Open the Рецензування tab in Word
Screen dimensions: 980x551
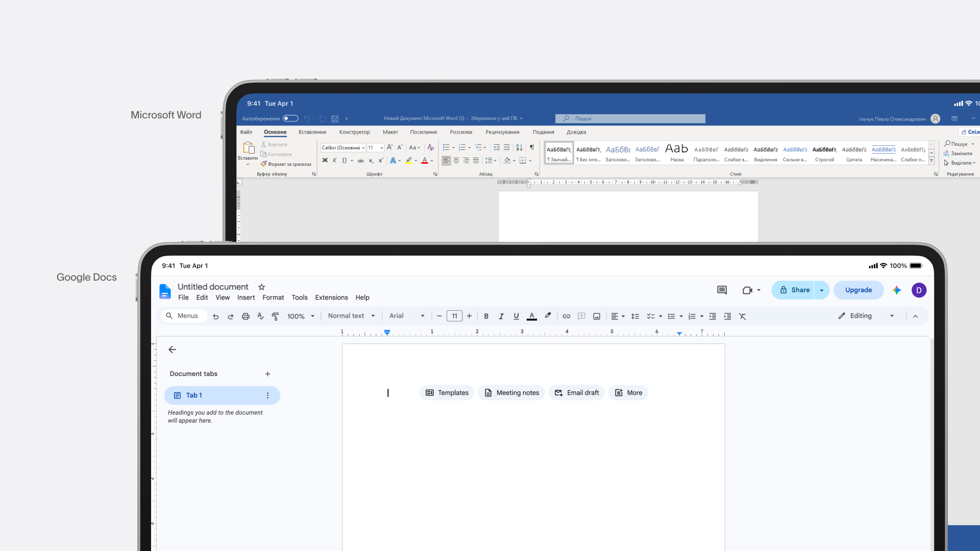pyautogui.click(x=502, y=132)
